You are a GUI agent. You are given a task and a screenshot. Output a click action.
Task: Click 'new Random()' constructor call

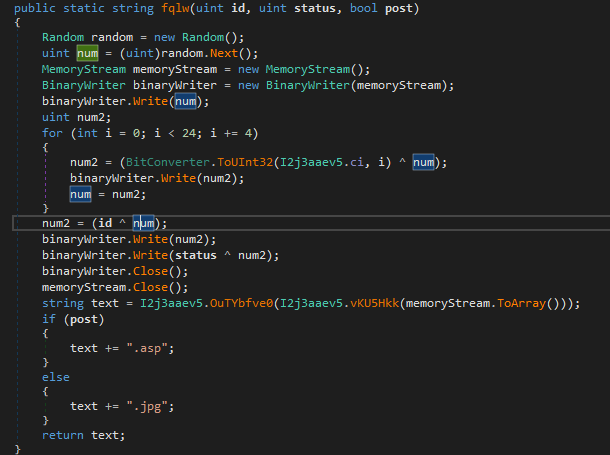[x=196, y=37]
